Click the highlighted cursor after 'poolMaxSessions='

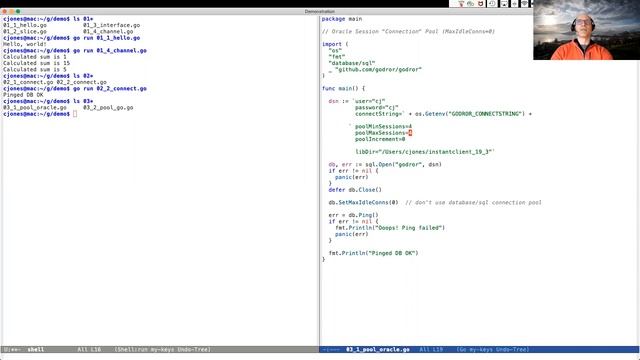[410, 133]
